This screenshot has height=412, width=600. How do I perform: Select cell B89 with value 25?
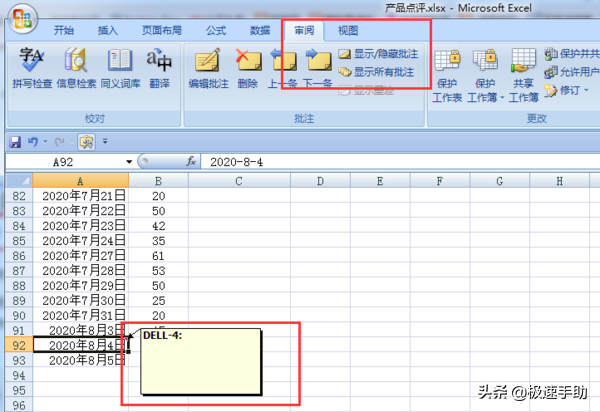tap(158, 300)
